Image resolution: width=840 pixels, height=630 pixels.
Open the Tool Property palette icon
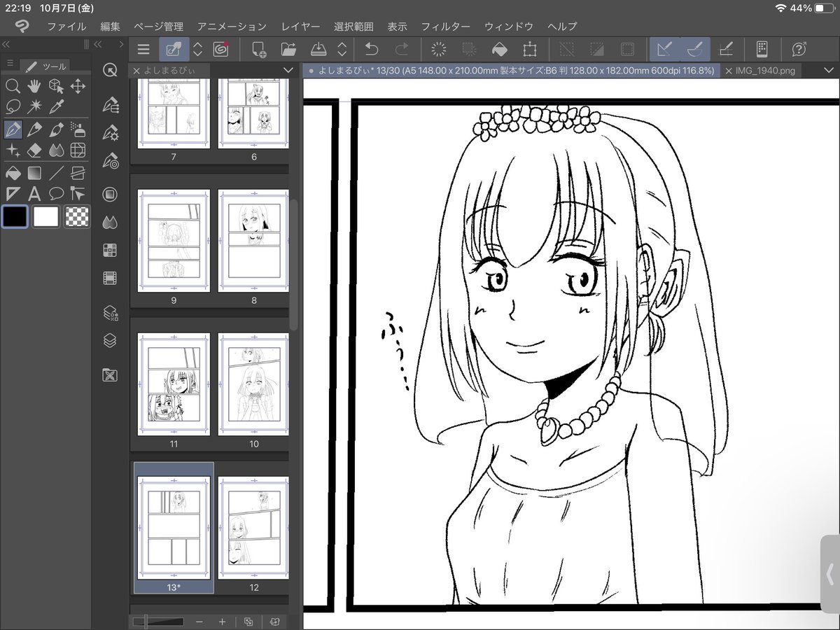point(110,133)
